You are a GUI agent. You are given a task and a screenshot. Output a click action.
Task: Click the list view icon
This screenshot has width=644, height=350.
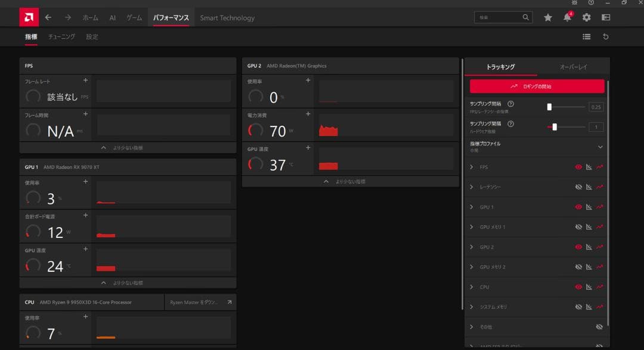587,37
